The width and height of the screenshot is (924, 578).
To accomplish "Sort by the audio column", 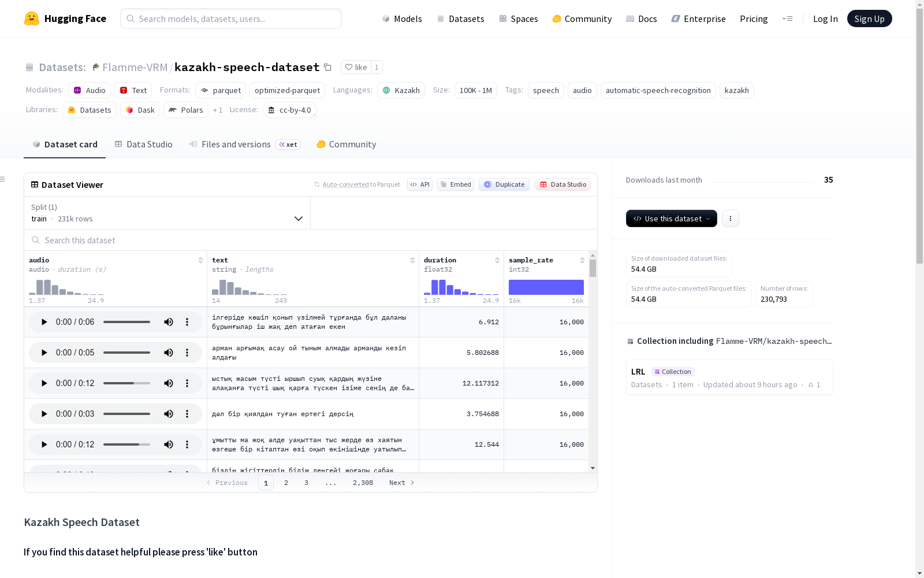I will point(200,260).
